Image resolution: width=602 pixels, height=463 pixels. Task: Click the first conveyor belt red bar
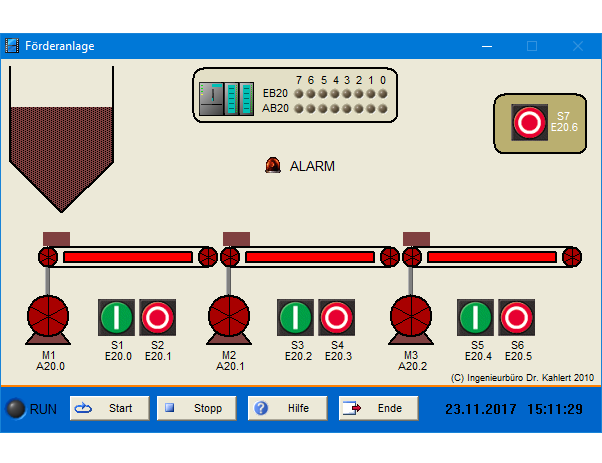(x=128, y=257)
